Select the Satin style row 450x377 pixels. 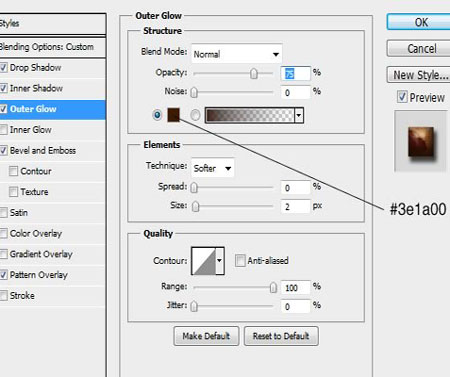pos(53,212)
